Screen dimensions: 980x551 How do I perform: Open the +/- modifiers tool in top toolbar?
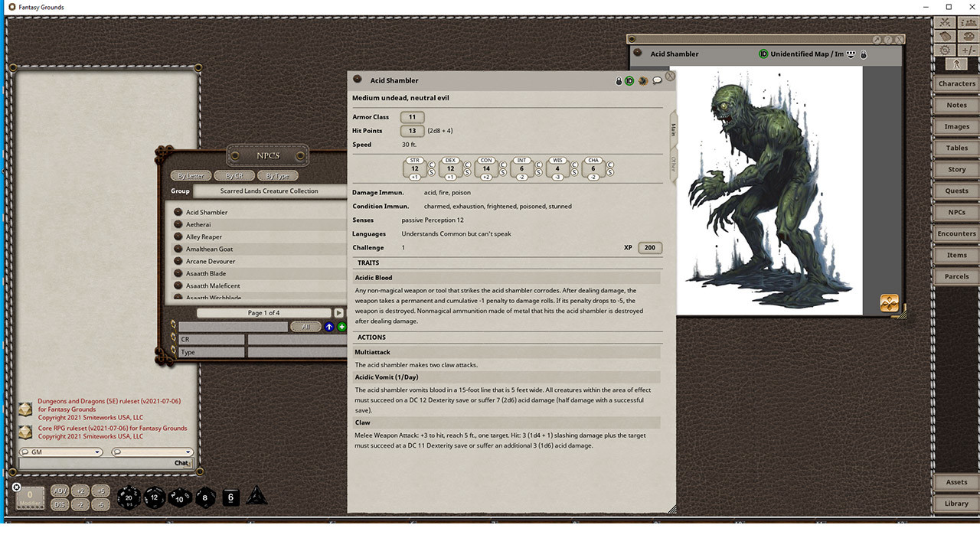tap(967, 49)
